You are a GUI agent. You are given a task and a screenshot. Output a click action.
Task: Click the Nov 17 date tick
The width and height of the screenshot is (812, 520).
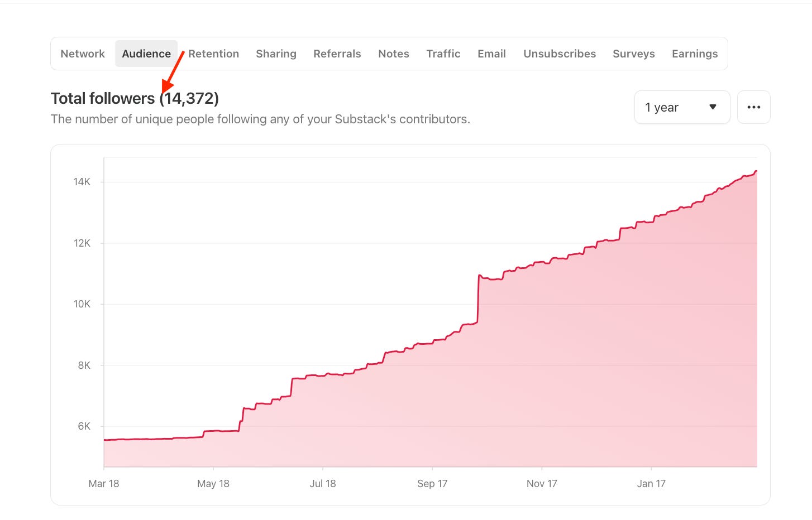[x=542, y=484]
